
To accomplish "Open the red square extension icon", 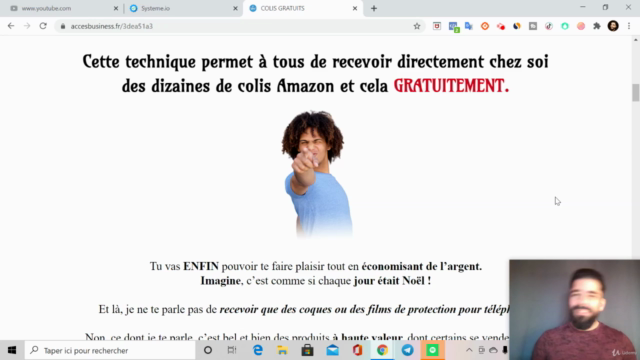I will click(x=437, y=26).
